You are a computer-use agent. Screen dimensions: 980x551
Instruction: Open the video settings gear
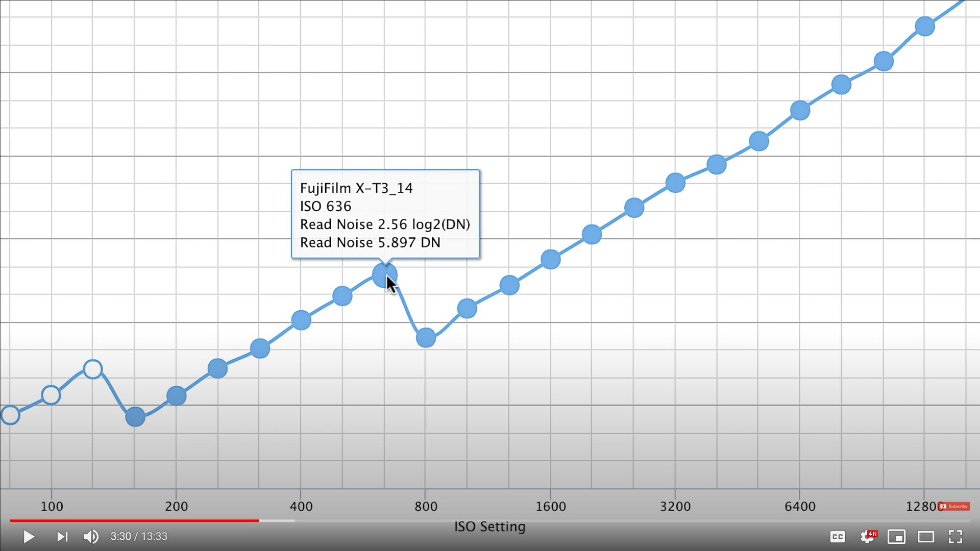[867, 536]
